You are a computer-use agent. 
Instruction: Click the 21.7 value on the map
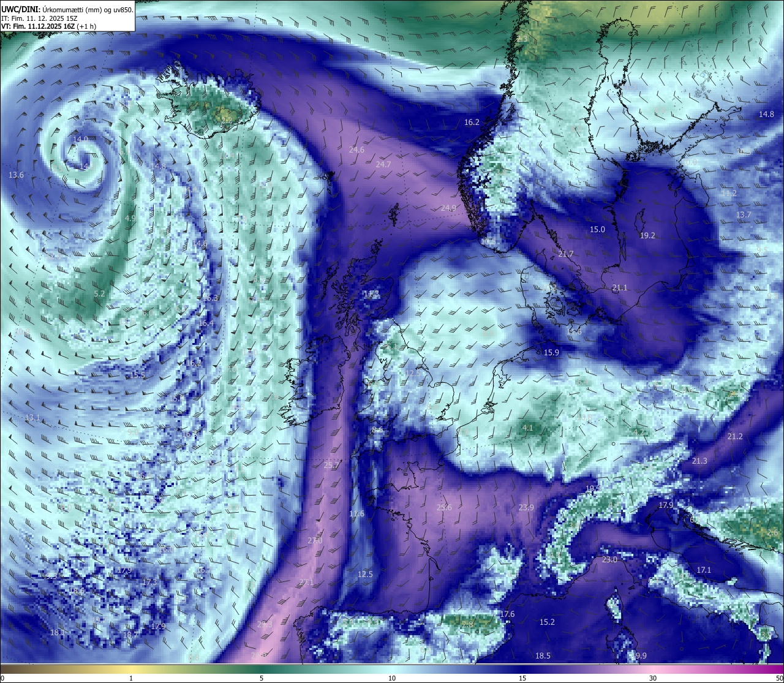(x=566, y=254)
